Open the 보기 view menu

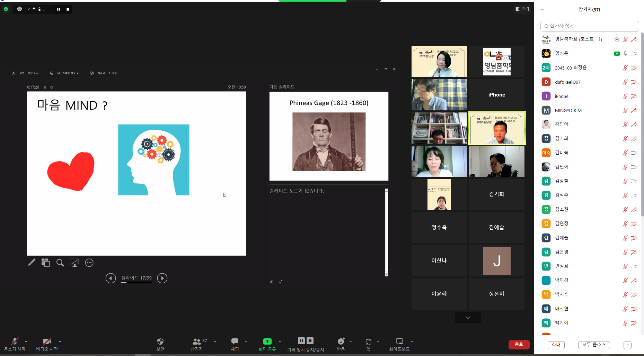tap(522, 9)
